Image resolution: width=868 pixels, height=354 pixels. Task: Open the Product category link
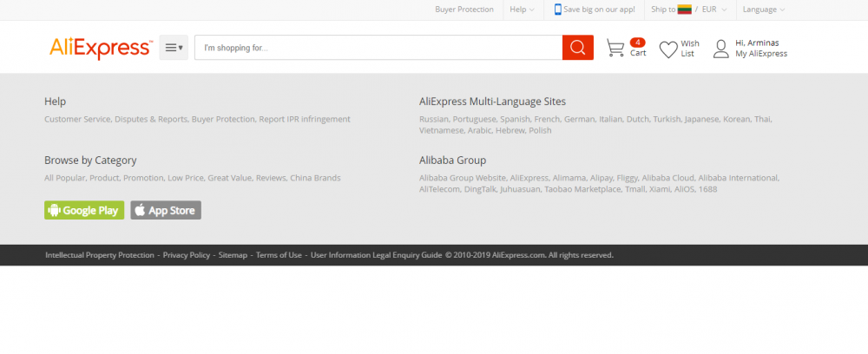[104, 178]
